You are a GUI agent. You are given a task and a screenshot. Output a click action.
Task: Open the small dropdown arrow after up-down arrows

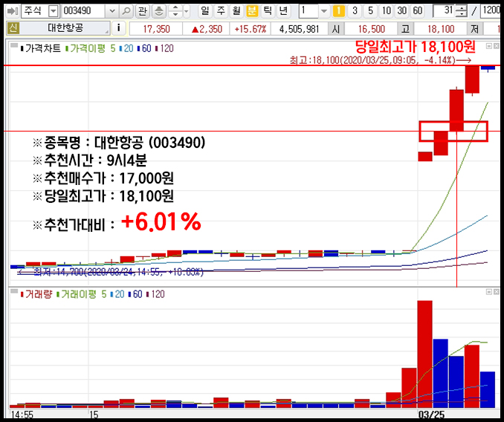187,11
